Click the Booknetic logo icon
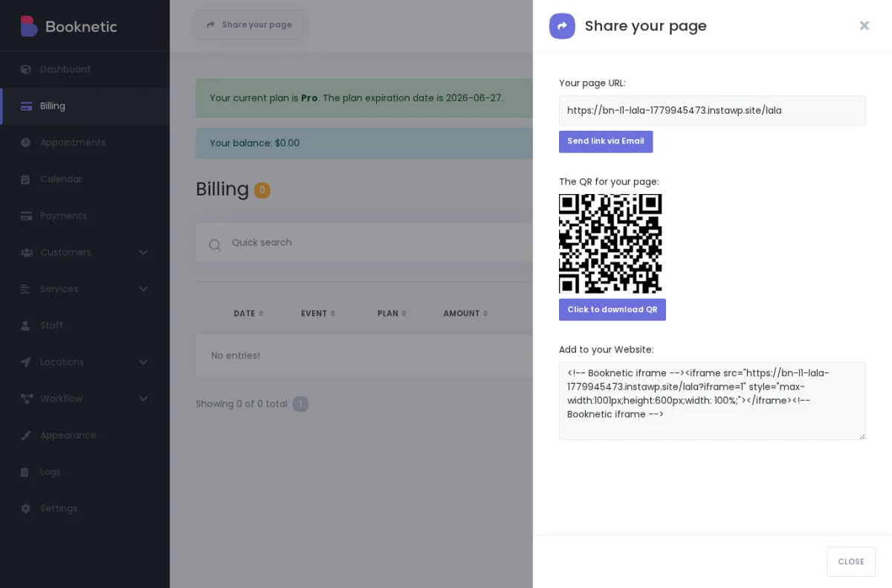Screen dimensions: 892x588 29,26
